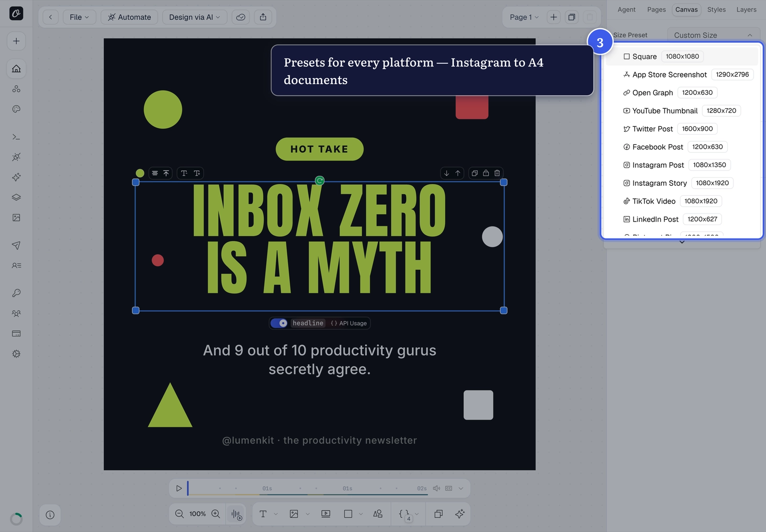Image resolution: width=766 pixels, height=532 pixels.
Task: Click the plus create button in sidebar
Action: 16,41
